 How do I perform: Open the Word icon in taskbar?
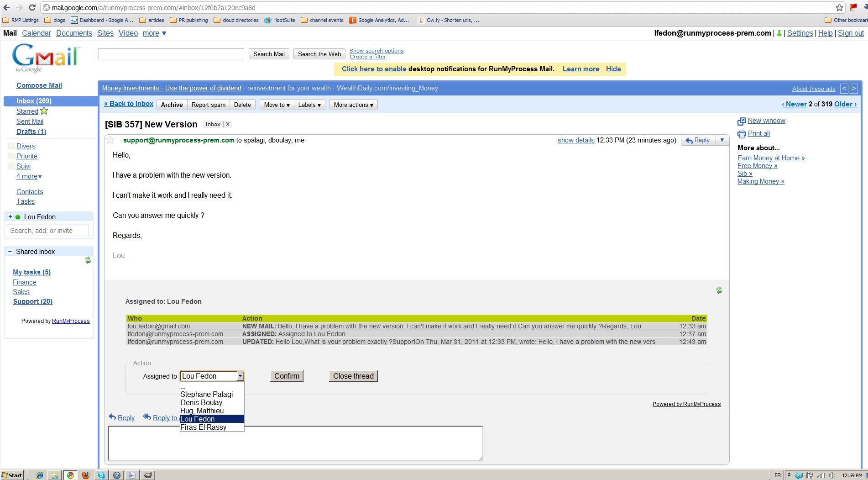pyautogui.click(x=132, y=475)
